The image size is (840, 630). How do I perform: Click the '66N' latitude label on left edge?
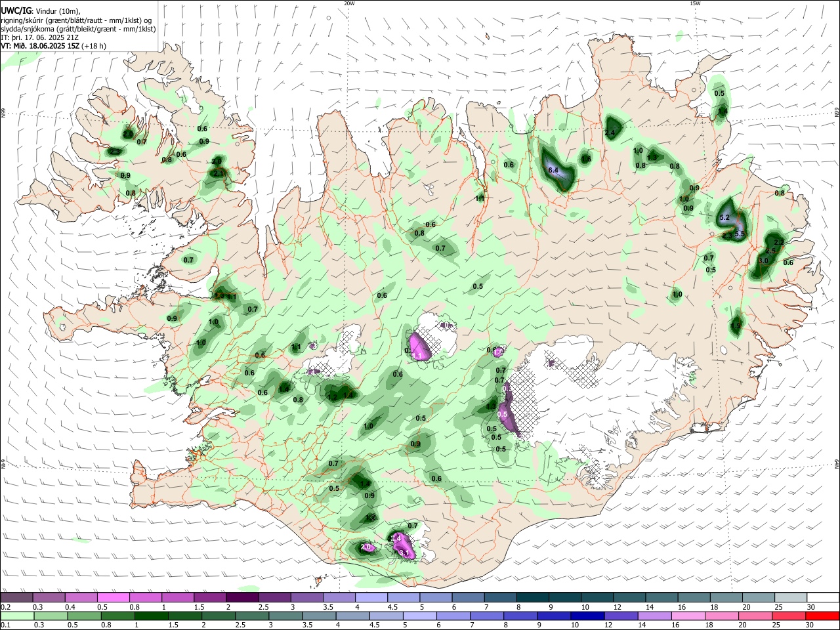(x=3, y=114)
